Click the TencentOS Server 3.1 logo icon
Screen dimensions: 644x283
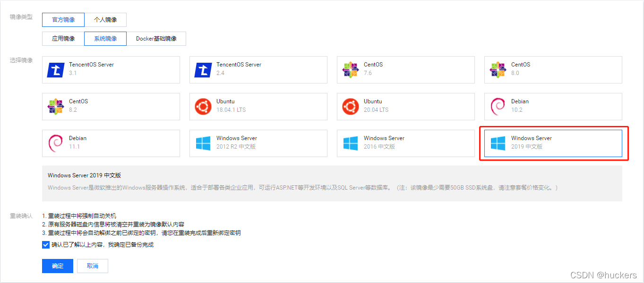pos(56,70)
